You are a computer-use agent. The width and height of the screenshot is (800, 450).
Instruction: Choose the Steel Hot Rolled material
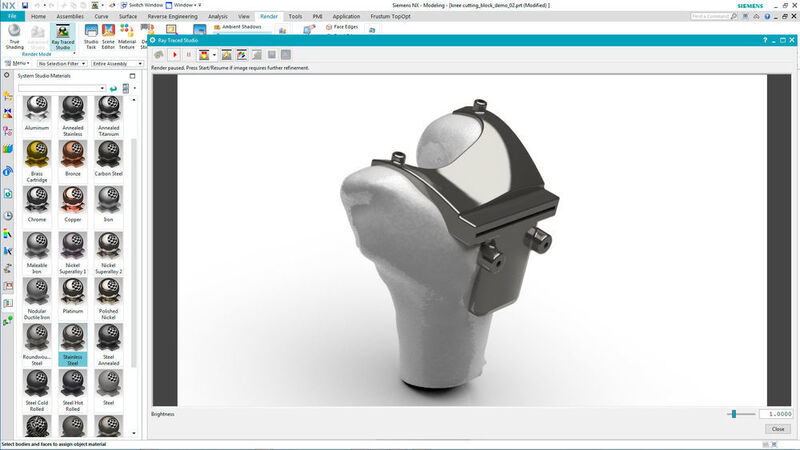click(72, 390)
